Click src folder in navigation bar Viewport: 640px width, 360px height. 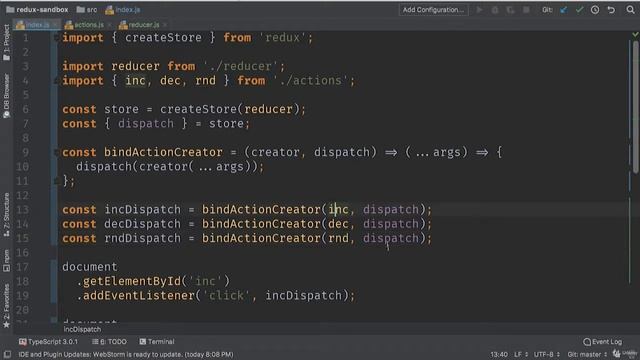click(x=87, y=10)
